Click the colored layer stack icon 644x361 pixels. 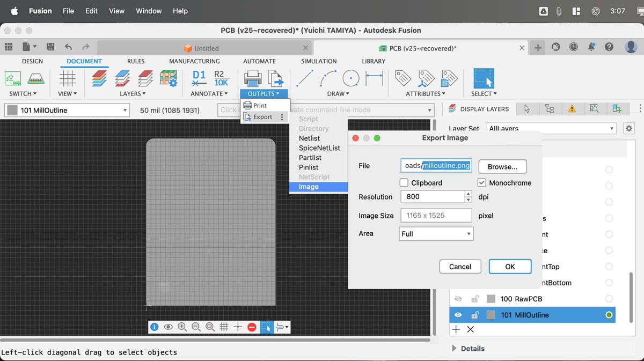tap(99, 78)
